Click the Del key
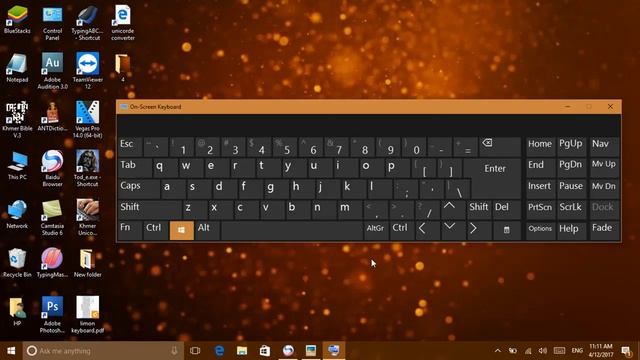This screenshot has height=360, width=640. [x=507, y=209]
